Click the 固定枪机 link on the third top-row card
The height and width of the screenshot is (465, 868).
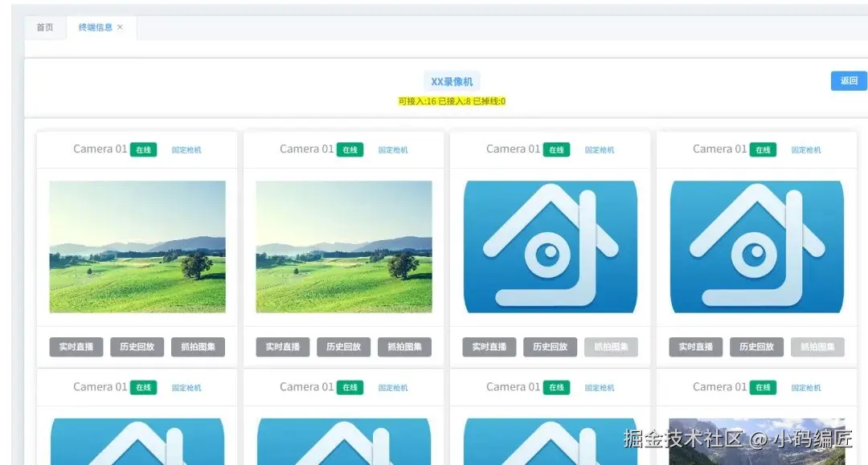pyautogui.click(x=600, y=150)
